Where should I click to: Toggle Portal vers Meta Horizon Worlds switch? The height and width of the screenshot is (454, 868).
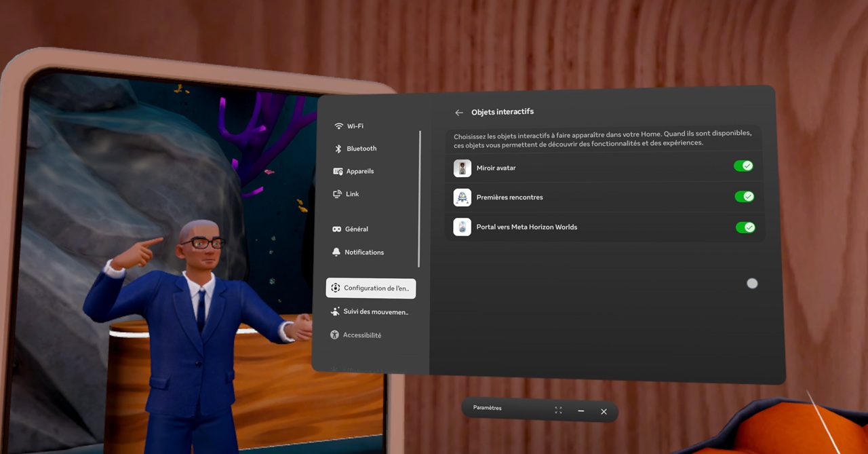pyautogui.click(x=745, y=227)
